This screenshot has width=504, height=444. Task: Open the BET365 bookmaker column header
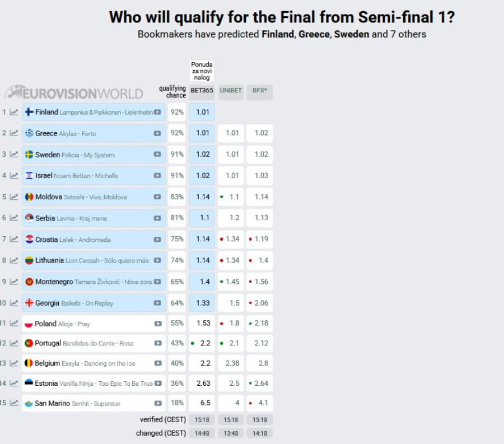pyautogui.click(x=202, y=90)
